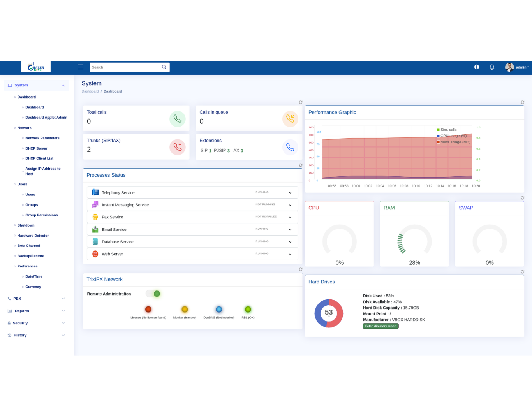Expand Instant Messaging Service row dropdown
The height and width of the screenshot is (417, 532).
[290, 205]
